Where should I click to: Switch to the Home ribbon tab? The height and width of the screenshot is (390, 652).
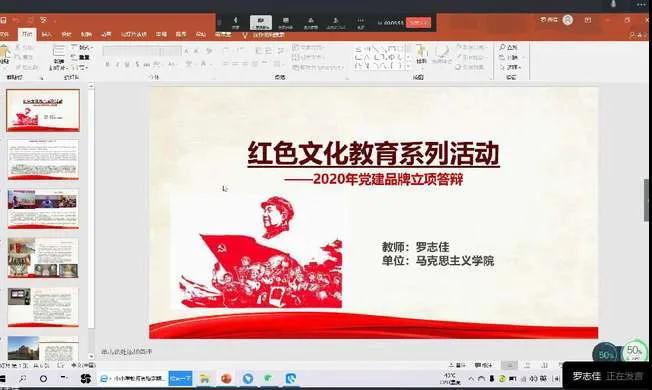click(27, 35)
